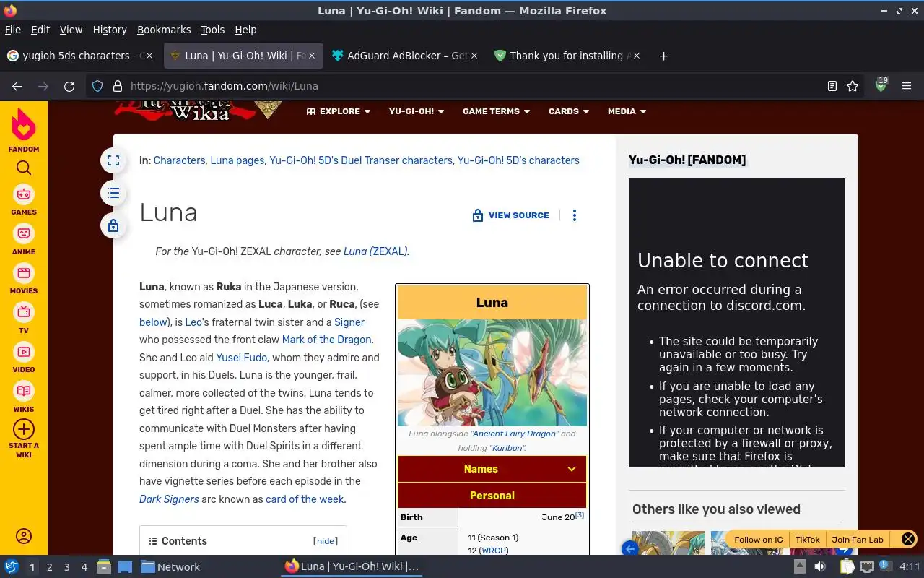Click the Follow on IG button
This screenshot has height=578, width=924.
pos(758,539)
